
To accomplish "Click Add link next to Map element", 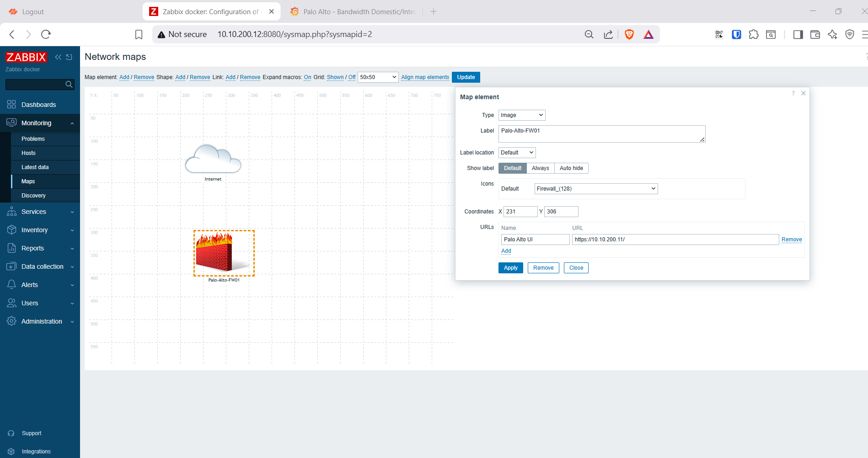I will pos(124,77).
